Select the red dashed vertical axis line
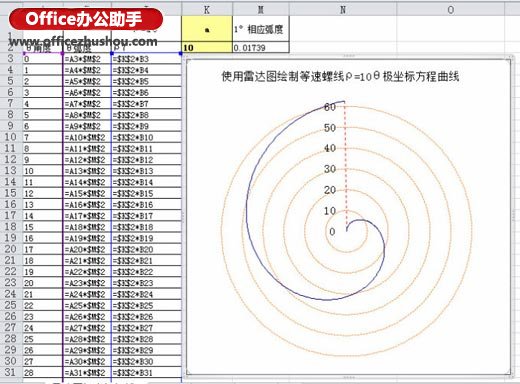 346,167
